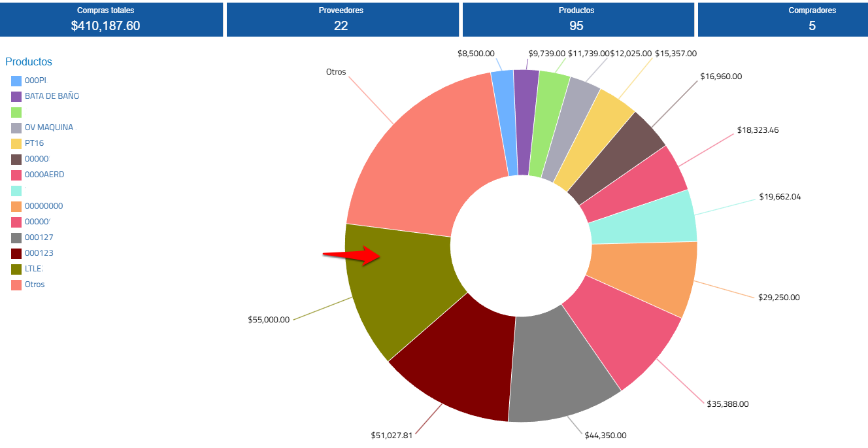Image resolution: width=868 pixels, height=448 pixels.
Task: Click the olive $55,000.00 donut slice
Action: click(x=399, y=288)
